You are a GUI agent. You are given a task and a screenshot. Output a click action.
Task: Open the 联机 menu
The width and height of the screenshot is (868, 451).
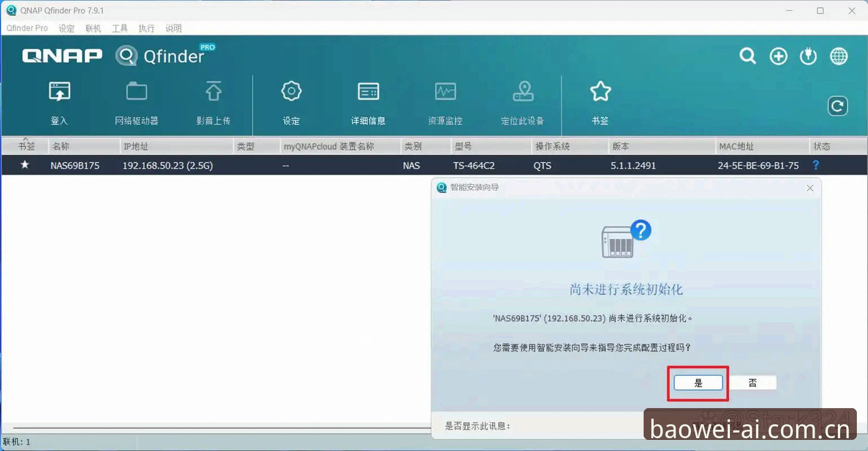point(93,28)
